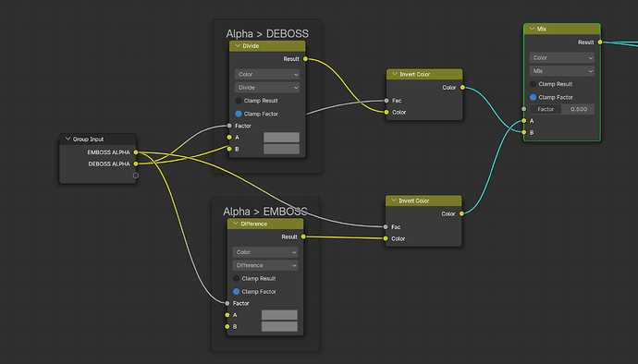Click the upper Invert Color input Color socket

386,113
